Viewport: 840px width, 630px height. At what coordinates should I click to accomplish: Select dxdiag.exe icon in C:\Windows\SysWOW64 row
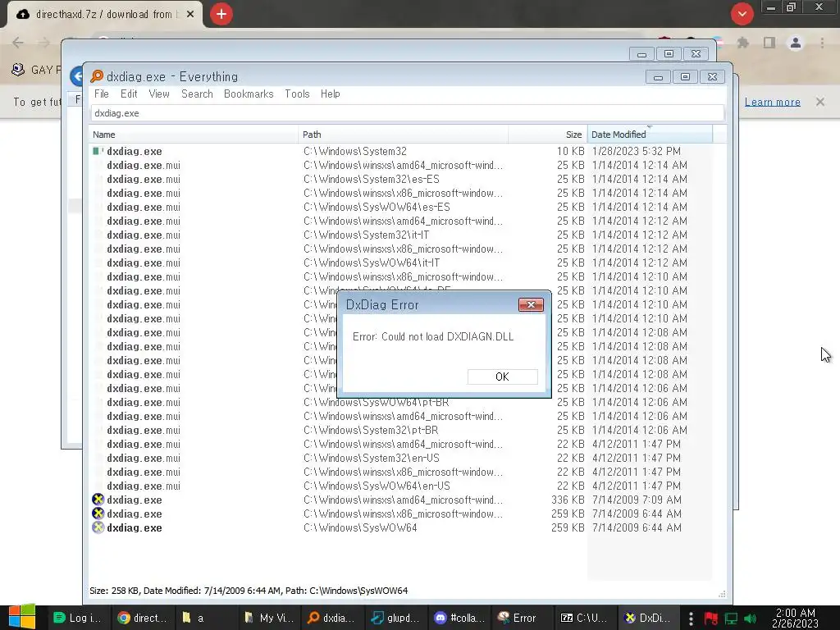98,527
